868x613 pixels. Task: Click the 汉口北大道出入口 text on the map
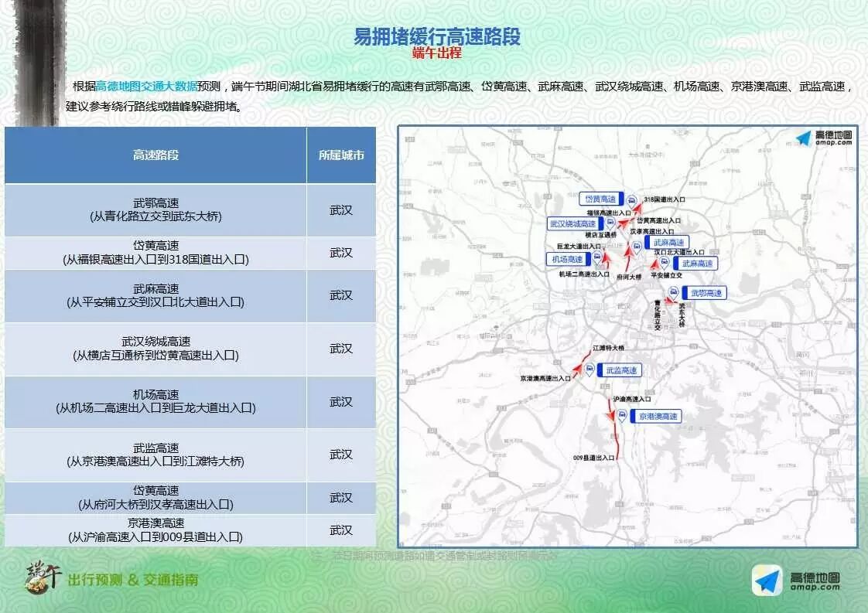pos(679,252)
